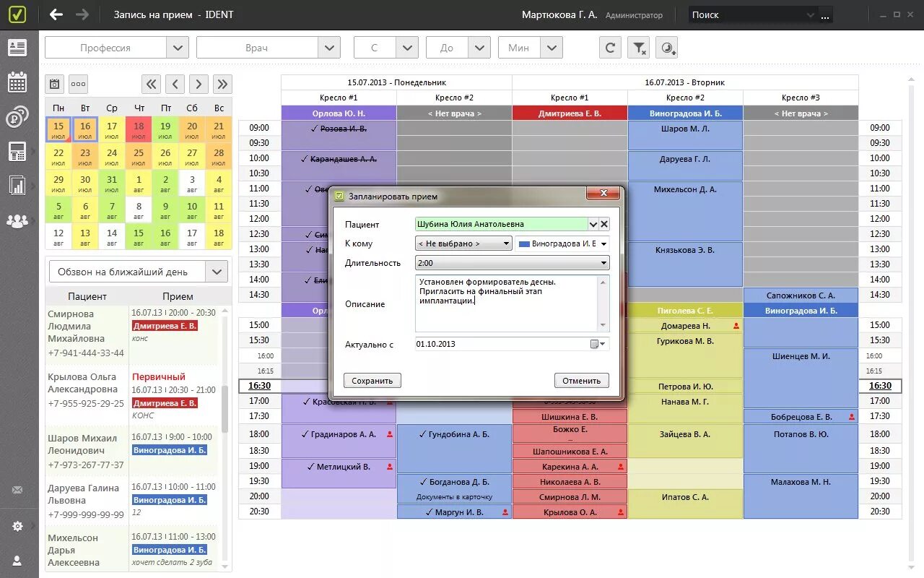
Task: Select day 15 июл in mini calendar
Action: point(58,131)
